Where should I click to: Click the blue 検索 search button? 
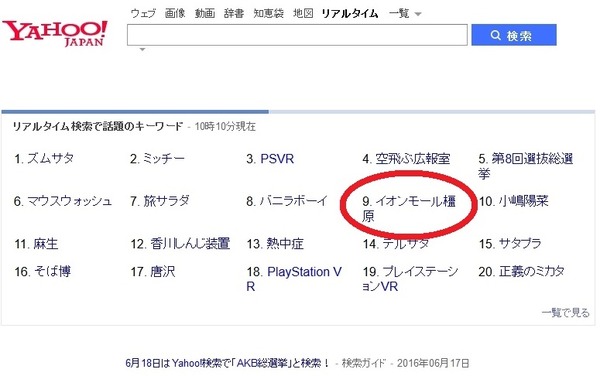[514, 35]
